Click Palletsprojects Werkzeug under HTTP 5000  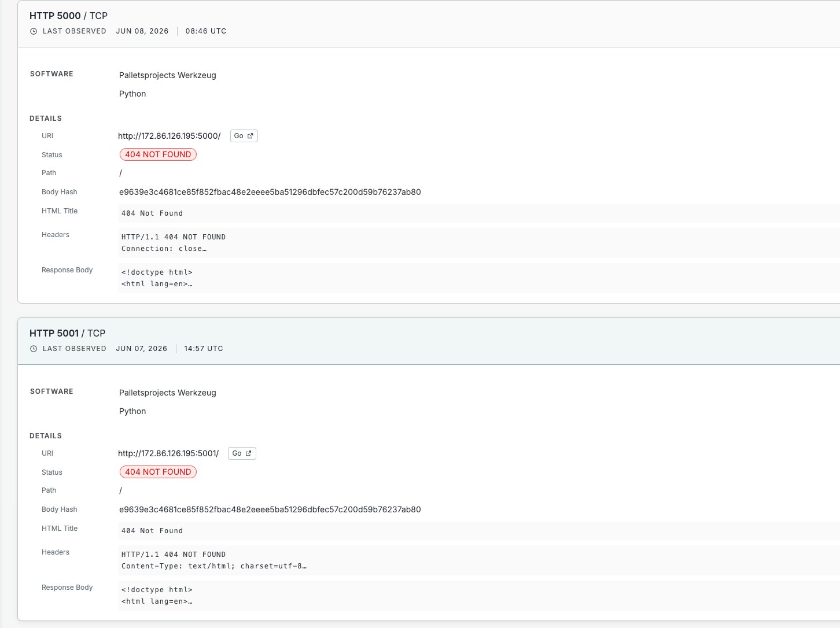(x=168, y=75)
